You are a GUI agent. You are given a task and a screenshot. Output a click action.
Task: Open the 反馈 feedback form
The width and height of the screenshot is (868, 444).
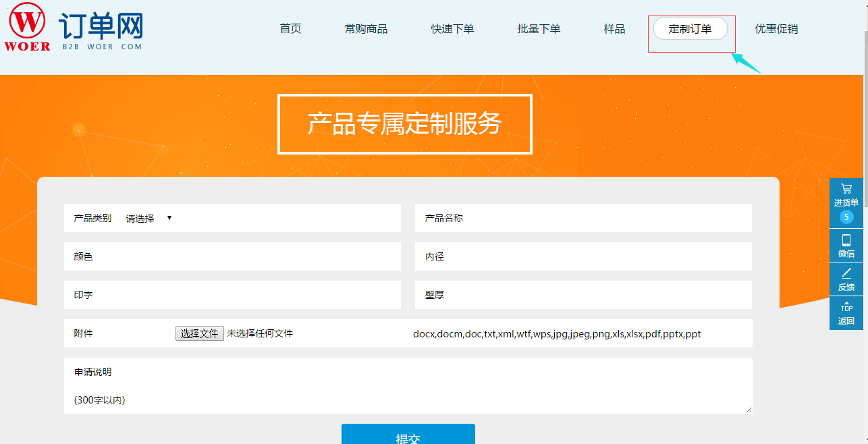pyautogui.click(x=846, y=279)
